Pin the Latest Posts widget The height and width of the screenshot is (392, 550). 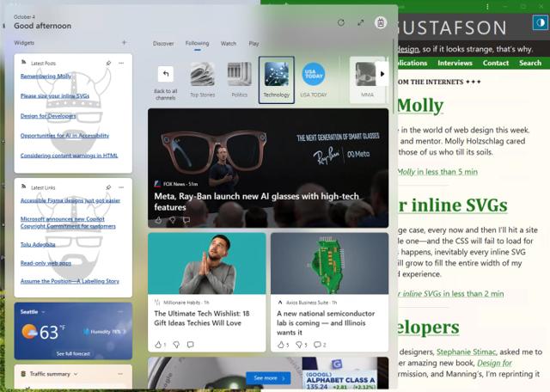[x=108, y=63]
